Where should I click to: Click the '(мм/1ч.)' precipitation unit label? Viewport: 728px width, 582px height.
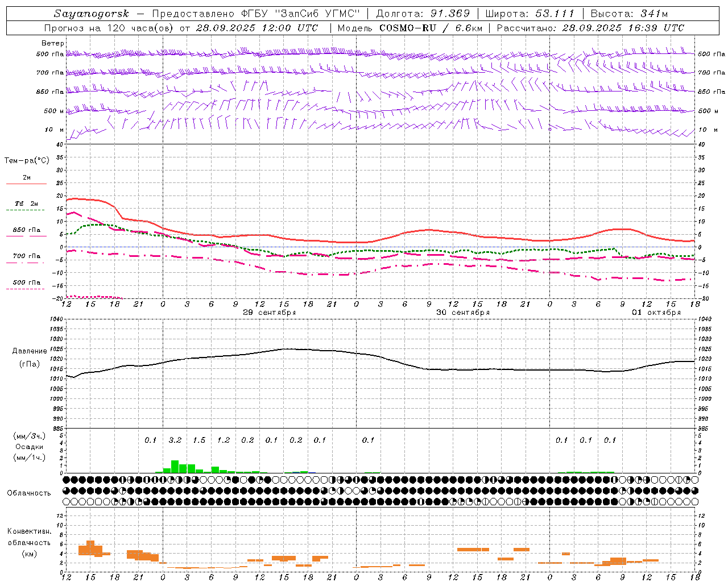[30, 458]
